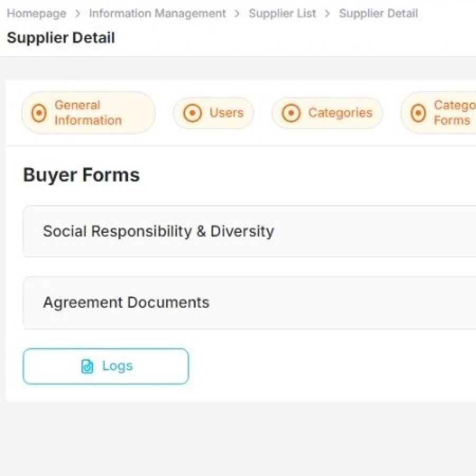Click the breadcrumb chevron after Homepage
The image size is (476, 476).
tap(78, 14)
